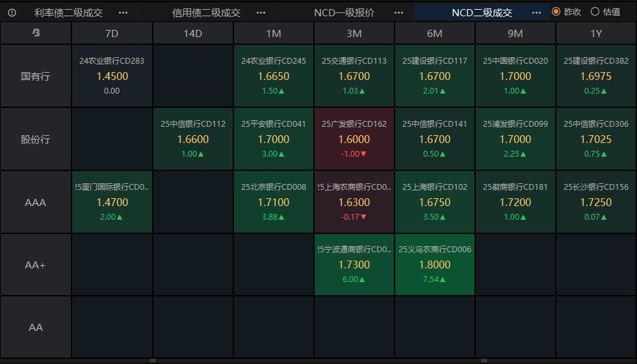The width and height of the screenshot is (637, 364).
Task: Click the 1Y column header
Action: 596,33
